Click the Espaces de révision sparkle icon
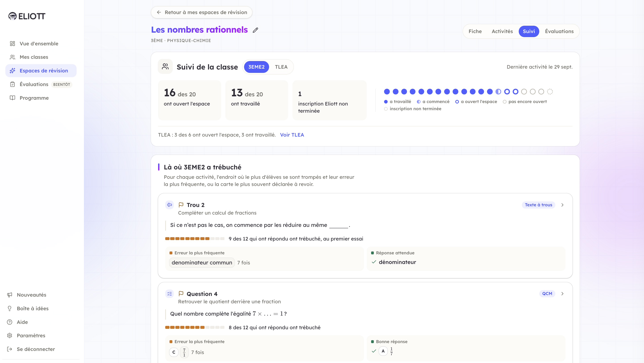The width and height of the screenshot is (644, 363). (x=13, y=71)
